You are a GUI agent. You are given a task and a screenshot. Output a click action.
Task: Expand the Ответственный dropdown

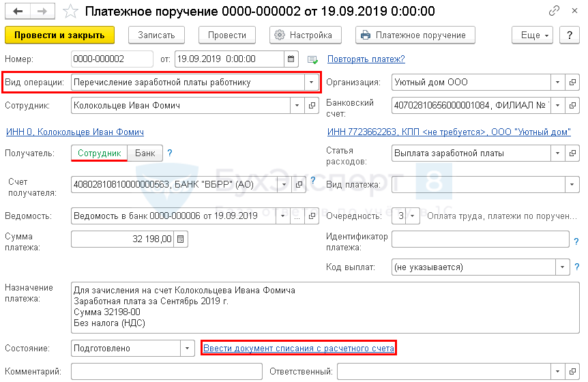tap(557, 371)
